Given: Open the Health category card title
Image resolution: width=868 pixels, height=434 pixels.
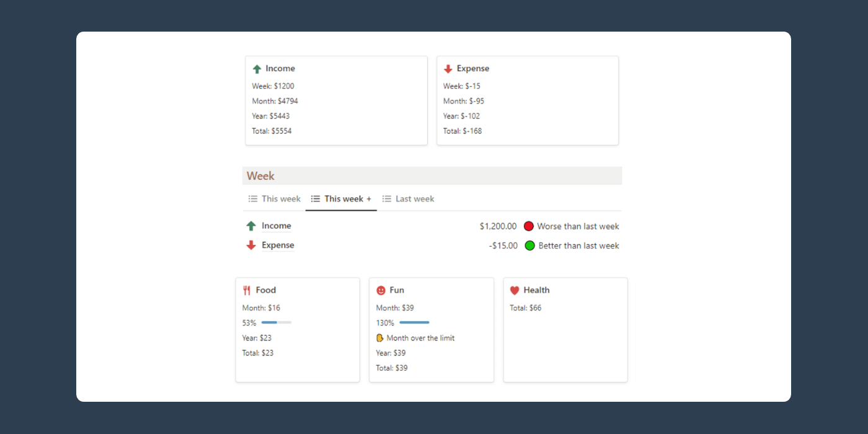Looking at the screenshot, I should coord(536,290).
